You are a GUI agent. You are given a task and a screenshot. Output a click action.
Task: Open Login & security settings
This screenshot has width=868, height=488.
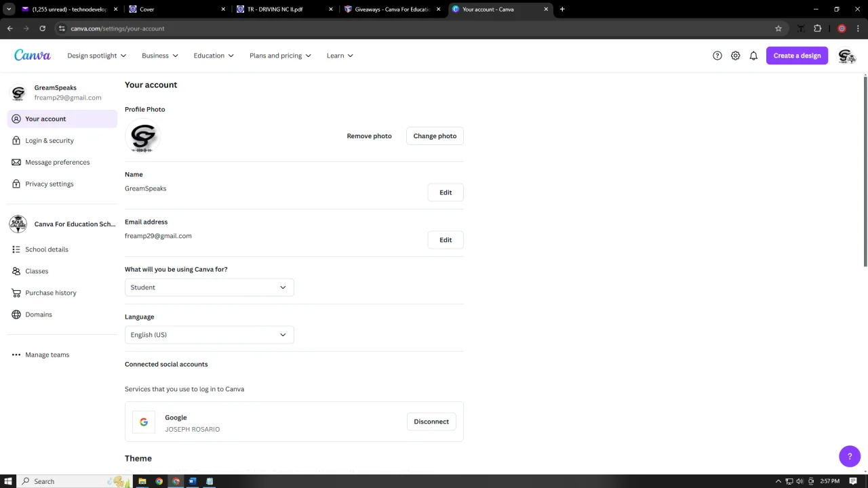(62, 140)
